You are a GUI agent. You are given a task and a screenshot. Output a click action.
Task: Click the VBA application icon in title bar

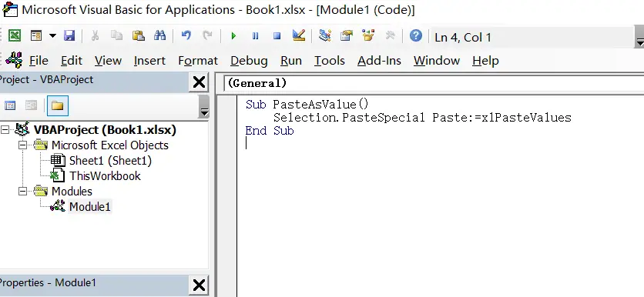point(10,9)
